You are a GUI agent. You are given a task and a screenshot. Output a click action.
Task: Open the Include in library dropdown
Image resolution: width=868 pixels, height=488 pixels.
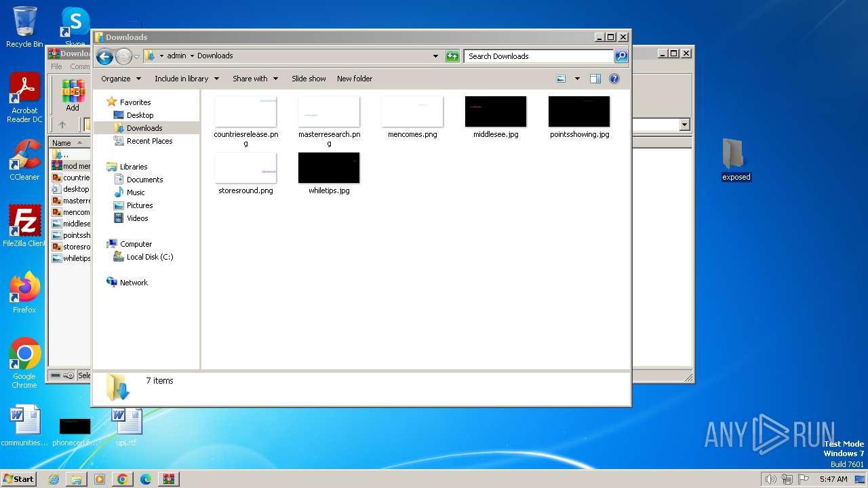(x=186, y=79)
